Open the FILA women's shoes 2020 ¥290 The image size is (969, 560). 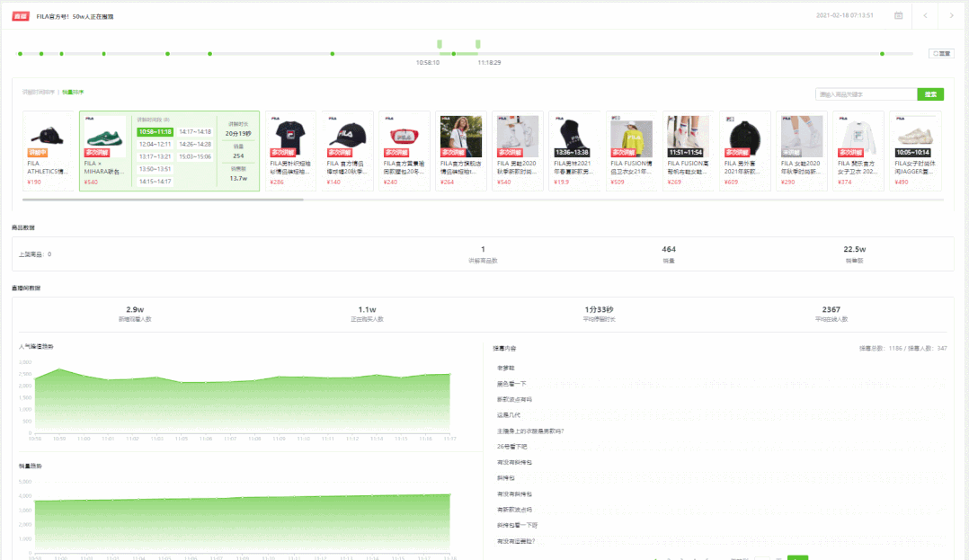coord(802,150)
